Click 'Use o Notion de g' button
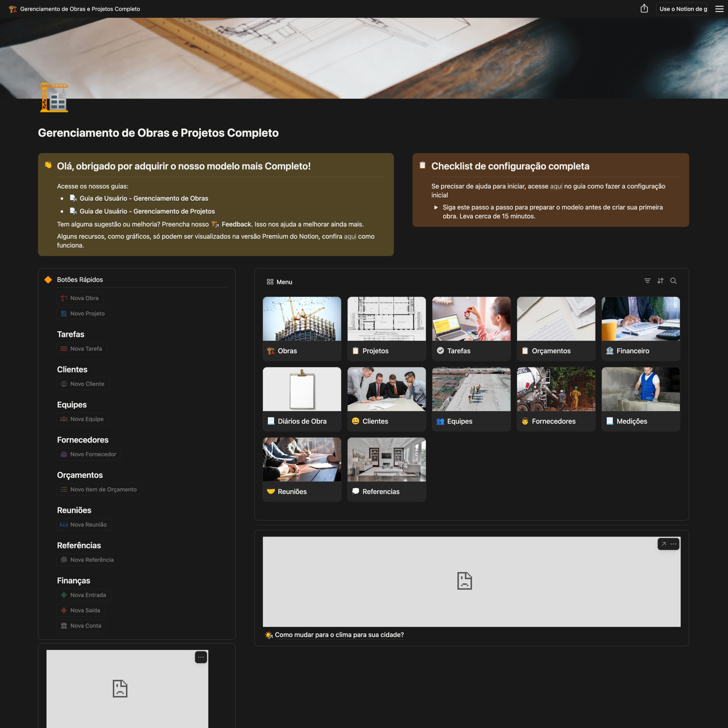Image resolution: width=728 pixels, height=728 pixels. coord(682,9)
